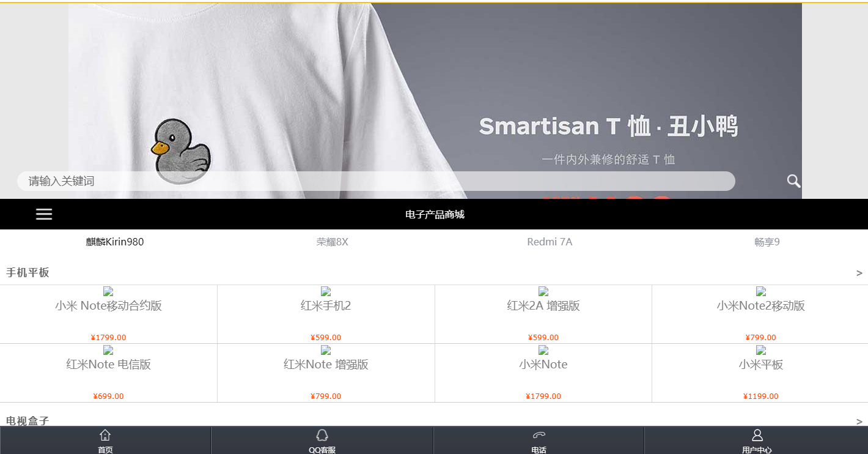Expand 电视盒子 category arrow

tap(859, 422)
